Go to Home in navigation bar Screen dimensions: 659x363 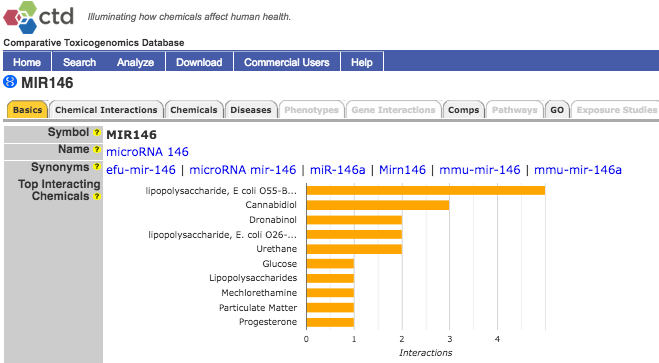[27, 62]
